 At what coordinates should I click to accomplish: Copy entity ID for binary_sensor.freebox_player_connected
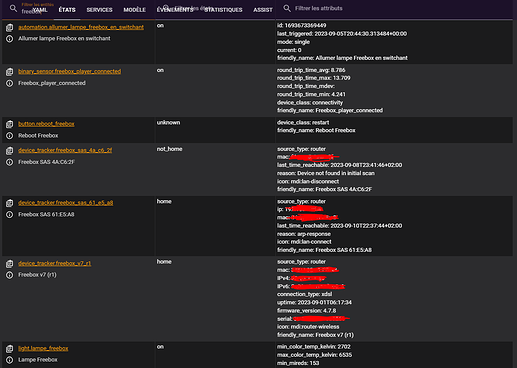[9, 72]
